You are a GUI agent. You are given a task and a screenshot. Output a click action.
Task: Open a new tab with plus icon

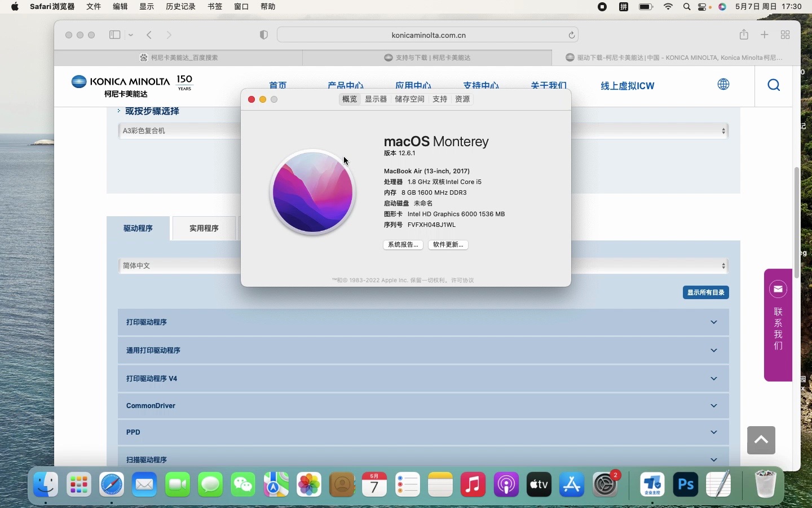[x=765, y=34]
